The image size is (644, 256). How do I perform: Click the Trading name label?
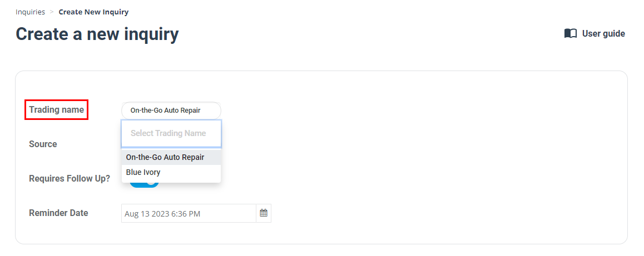56,110
